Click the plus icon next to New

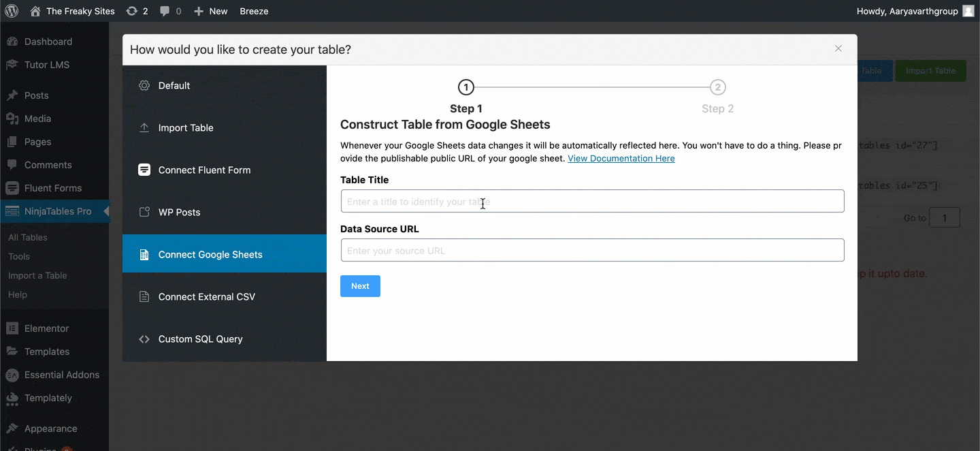[x=199, y=11]
